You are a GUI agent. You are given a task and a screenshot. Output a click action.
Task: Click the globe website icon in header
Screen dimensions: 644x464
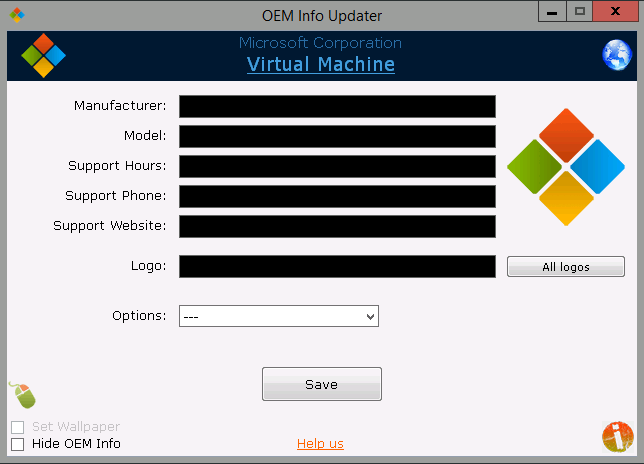pos(617,55)
